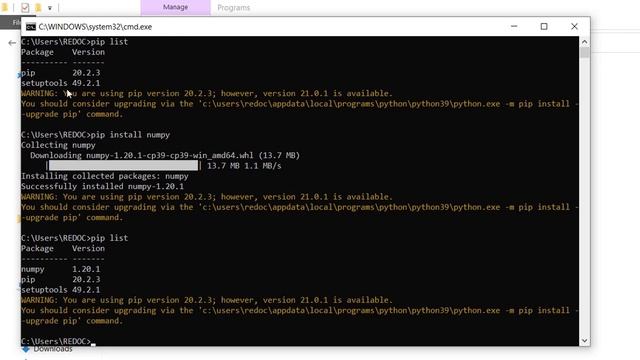The width and height of the screenshot is (640, 360).
Task: Click 'Installing collected packages: numpy' line
Action: coord(105,176)
